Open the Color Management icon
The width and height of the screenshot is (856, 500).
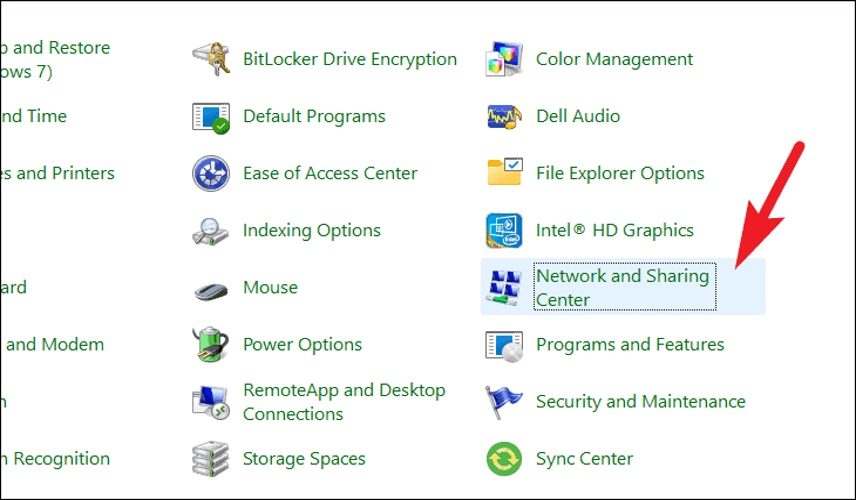click(x=504, y=59)
